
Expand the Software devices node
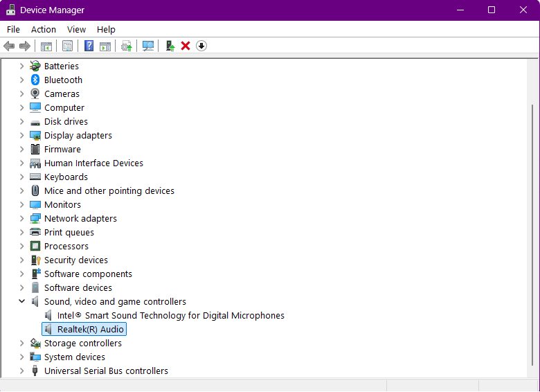click(21, 287)
